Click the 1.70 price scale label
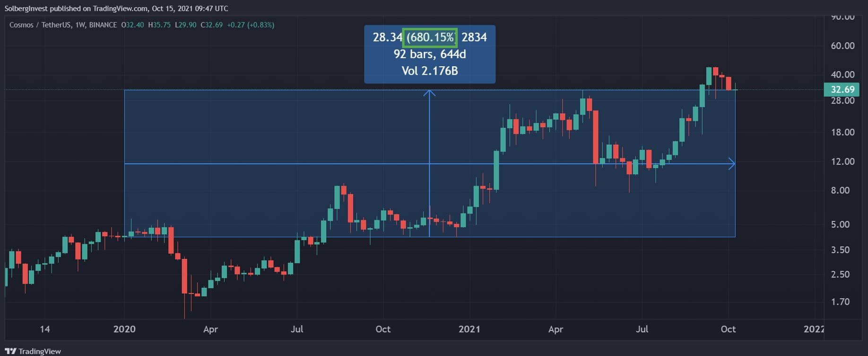 pyautogui.click(x=840, y=302)
